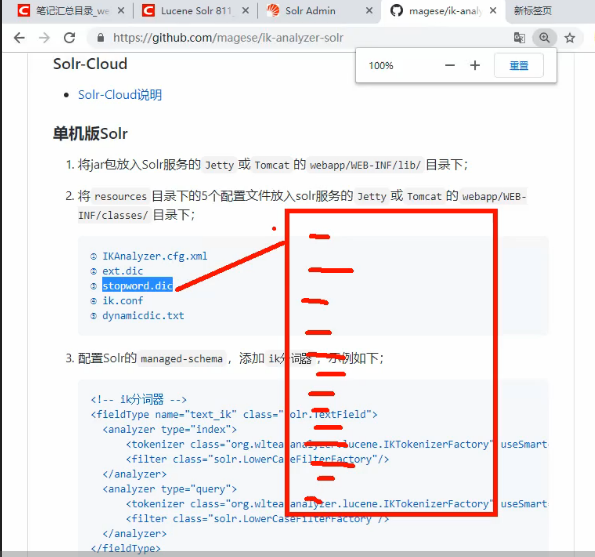Click the resources inline code text
Image resolution: width=595 pixels, height=557 pixels.
click(120, 196)
